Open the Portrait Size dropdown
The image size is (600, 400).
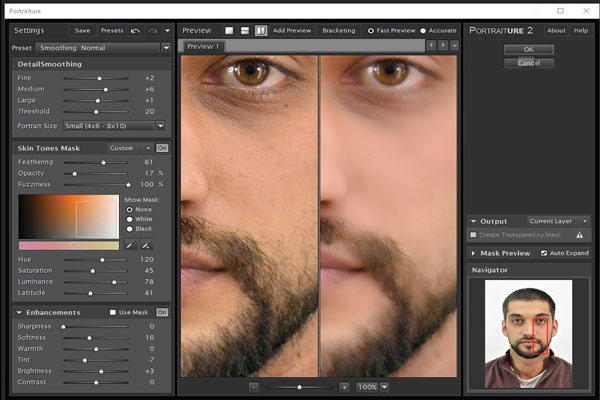point(115,126)
